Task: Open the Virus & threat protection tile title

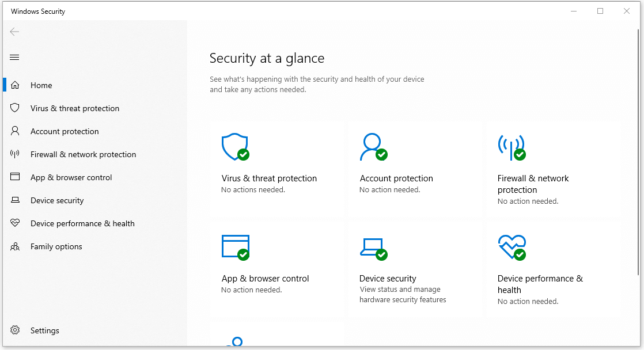Action: 269,178
